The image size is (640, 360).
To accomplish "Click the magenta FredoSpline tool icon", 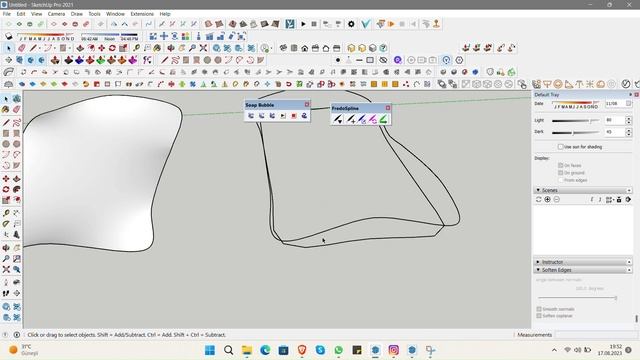I will (x=372, y=119).
